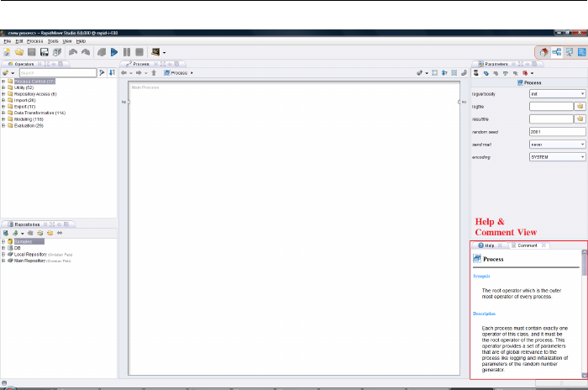Switch to Results perspective icon

(570, 52)
